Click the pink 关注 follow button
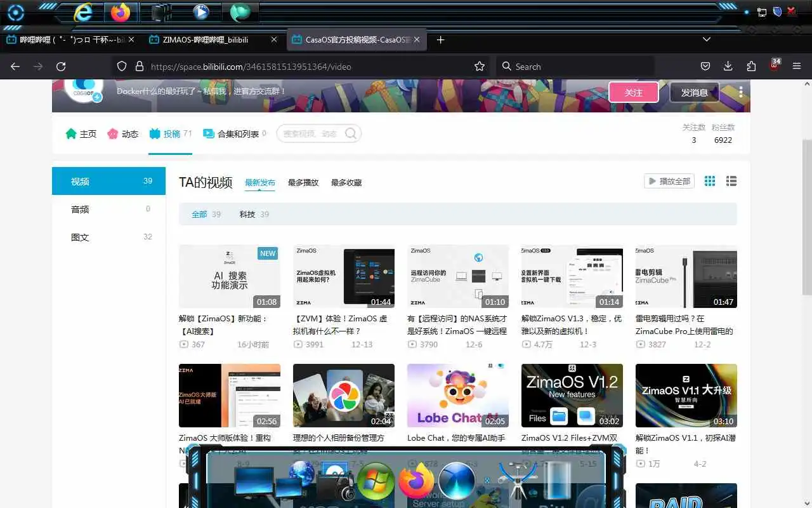This screenshot has width=812, height=508. tap(634, 92)
